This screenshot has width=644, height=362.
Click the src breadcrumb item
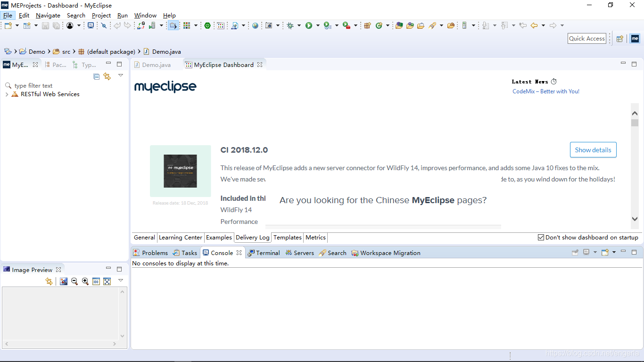tap(62, 51)
